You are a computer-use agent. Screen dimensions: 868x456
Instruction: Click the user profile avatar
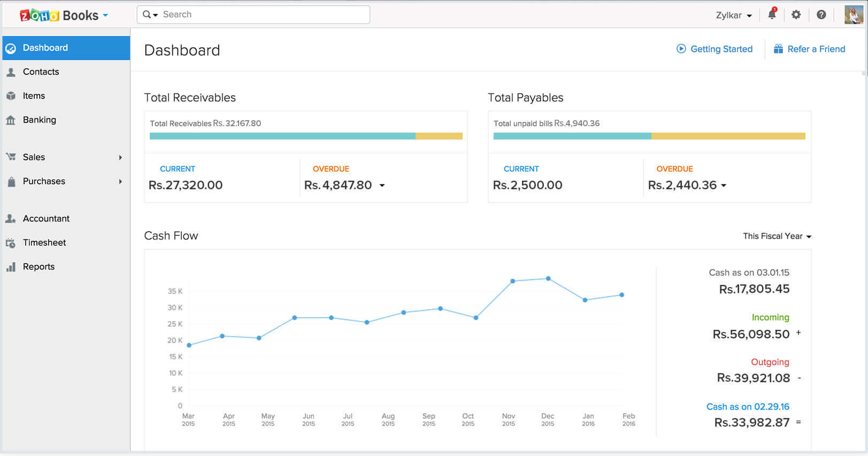[x=853, y=15]
